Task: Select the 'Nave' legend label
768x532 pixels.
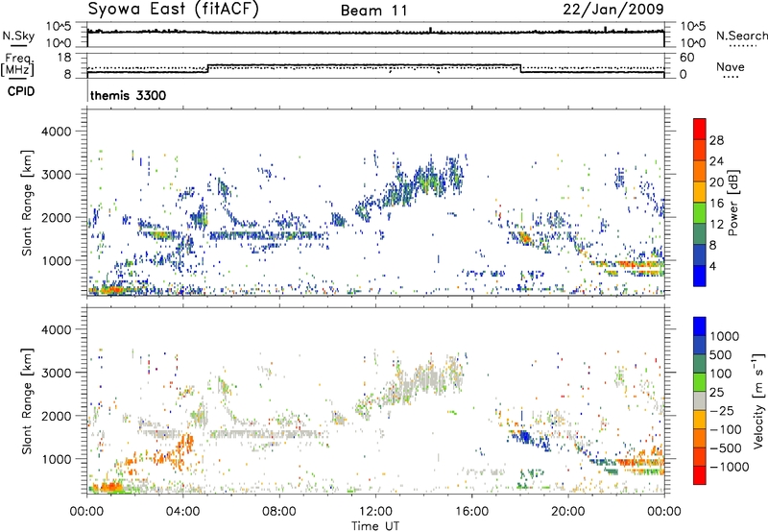Action: (731, 66)
